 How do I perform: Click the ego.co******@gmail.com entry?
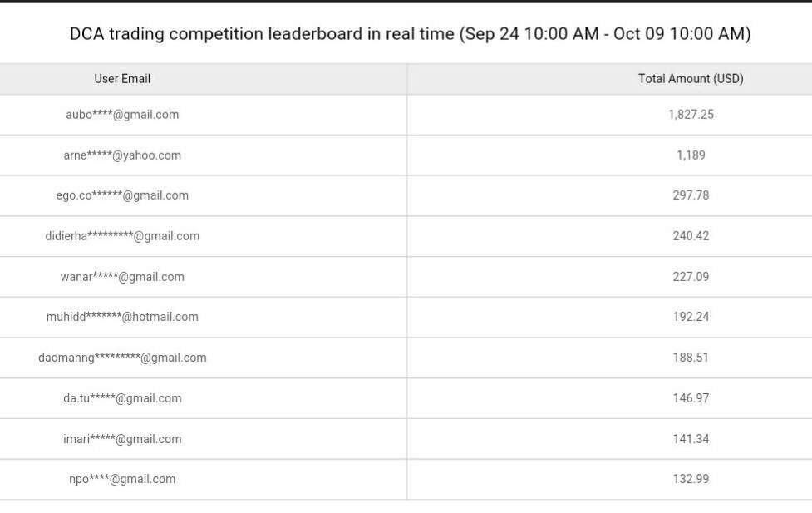pyautogui.click(x=122, y=195)
